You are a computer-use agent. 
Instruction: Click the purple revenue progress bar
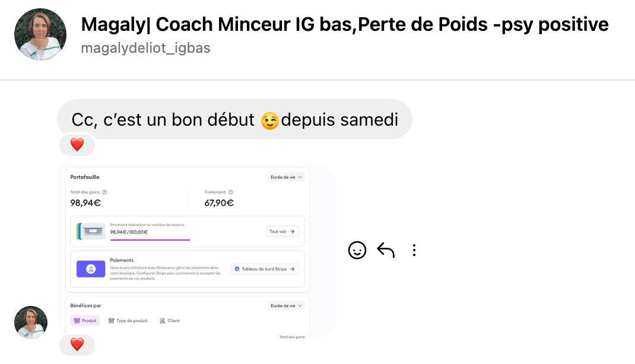click(150, 240)
